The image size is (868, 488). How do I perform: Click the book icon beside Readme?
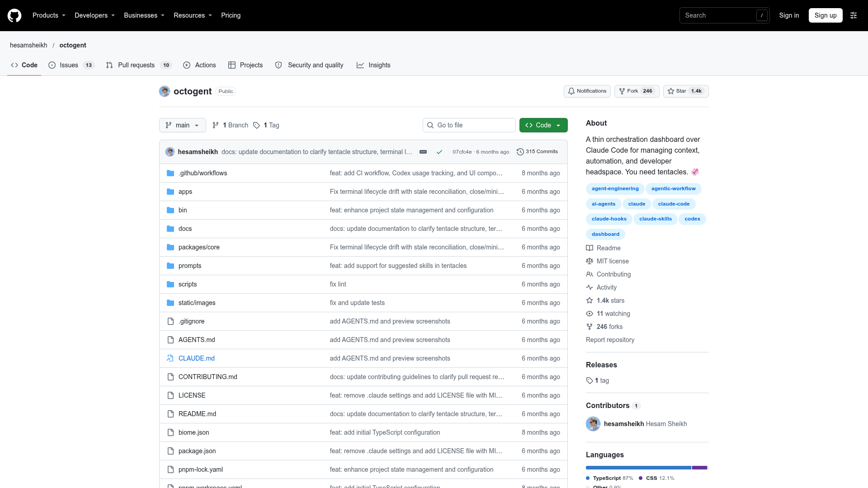point(590,248)
